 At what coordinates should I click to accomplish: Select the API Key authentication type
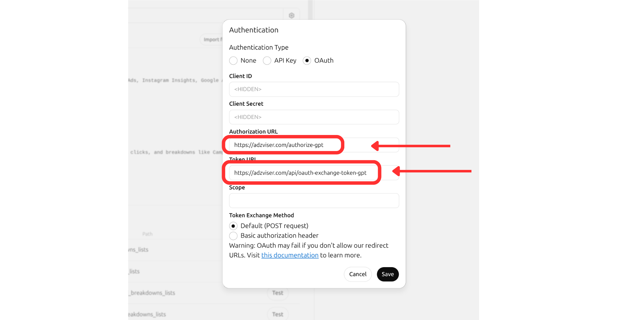267,60
